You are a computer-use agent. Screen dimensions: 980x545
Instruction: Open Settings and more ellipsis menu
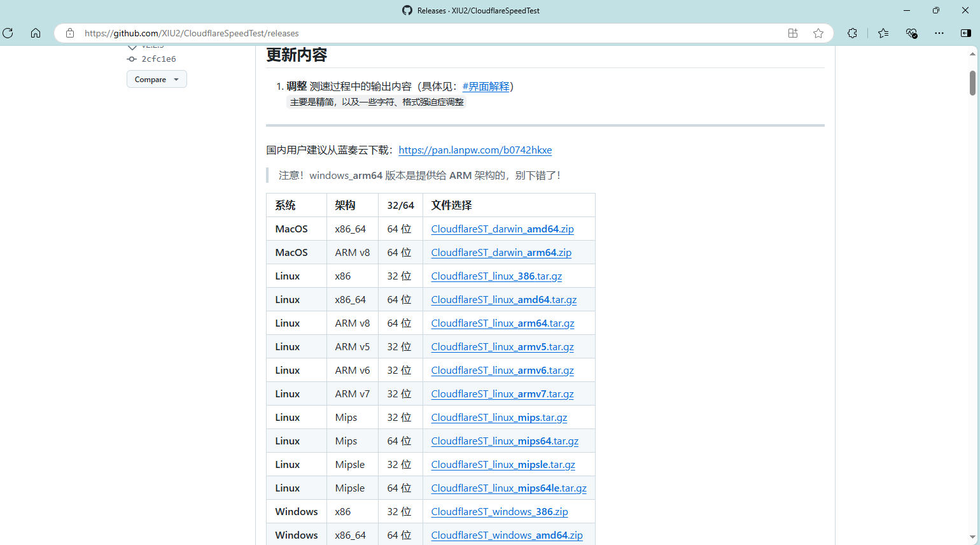[939, 33]
